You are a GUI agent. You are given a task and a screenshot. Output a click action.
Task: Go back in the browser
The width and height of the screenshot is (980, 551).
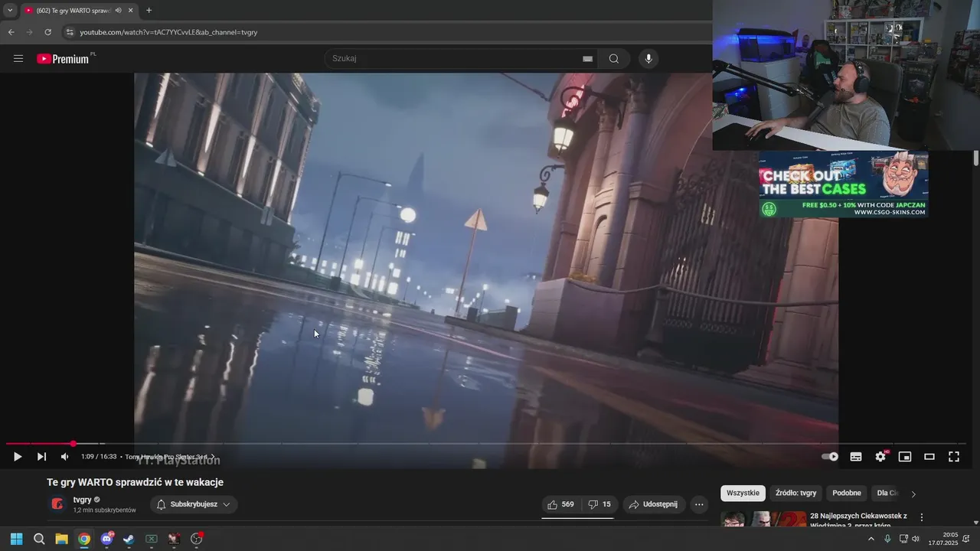point(11,32)
